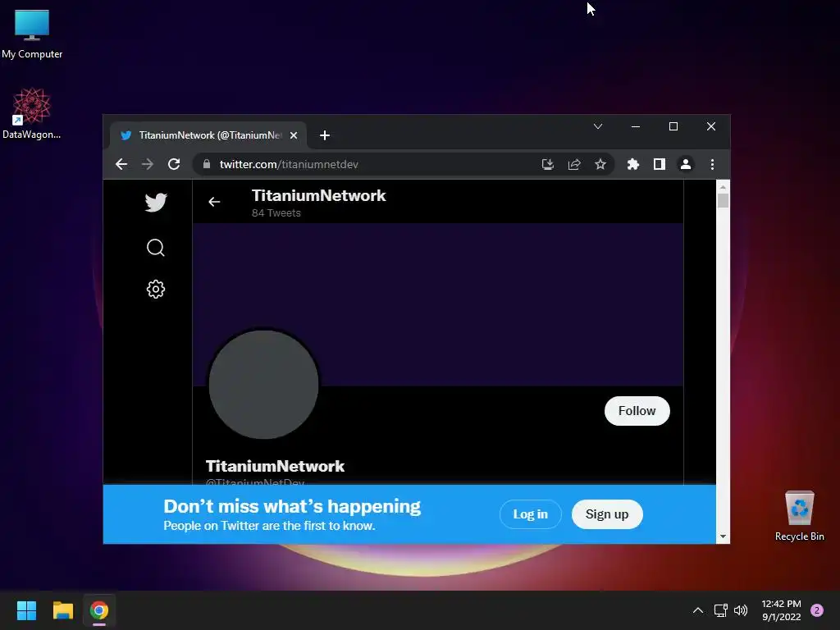The width and height of the screenshot is (840, 630).
Task: Select the DataWagon desktop shortcut
Action: [32, 114]
